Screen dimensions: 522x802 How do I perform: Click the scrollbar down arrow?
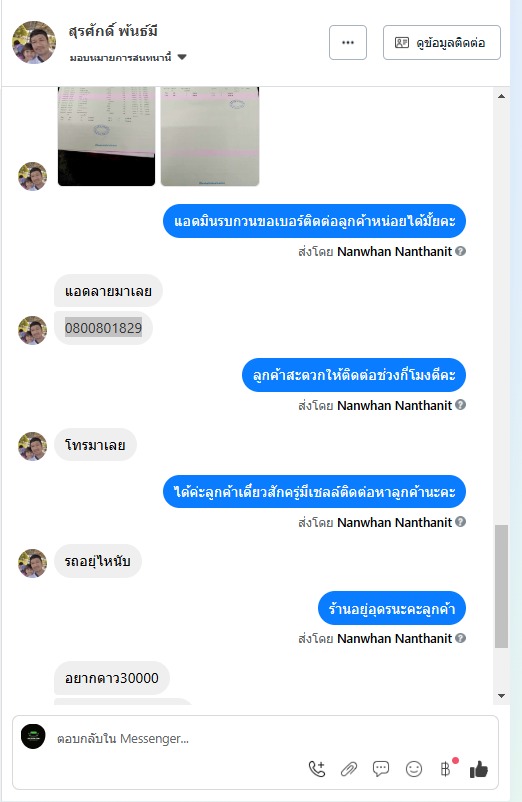(502, 696)
